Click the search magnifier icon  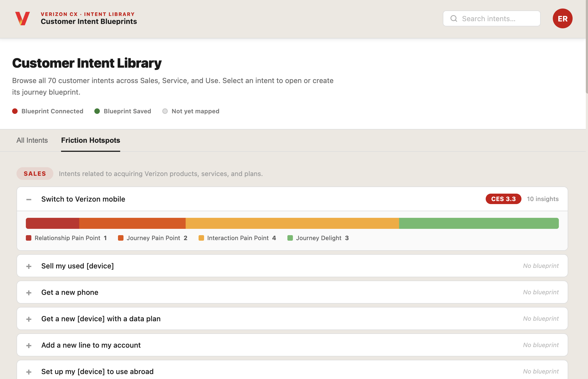click(x=454, y=18)
